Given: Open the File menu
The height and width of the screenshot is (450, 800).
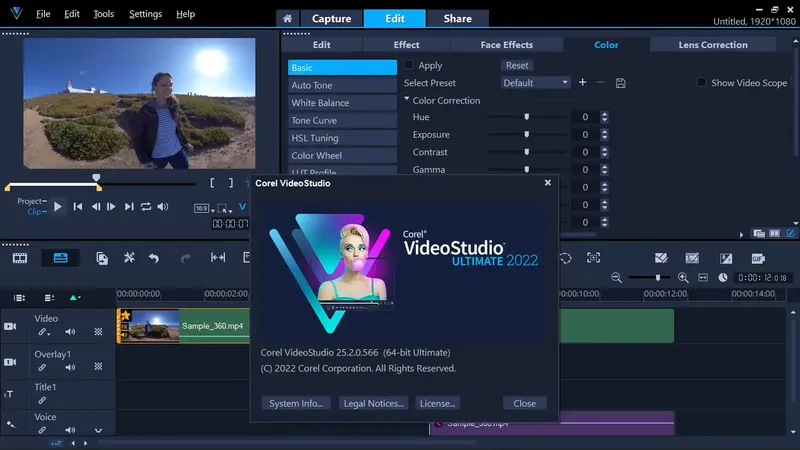Looking at the screenshot, I should [x=43, y=14].
